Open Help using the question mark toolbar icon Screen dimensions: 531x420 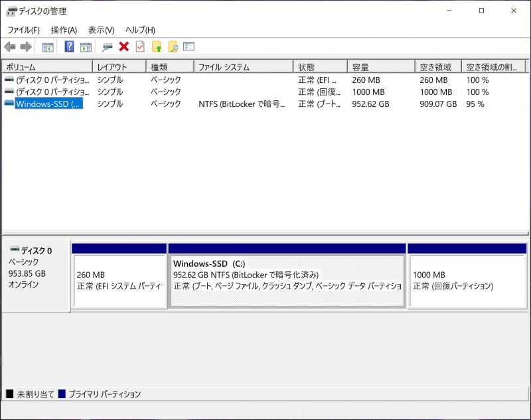(x=68, y=46)
